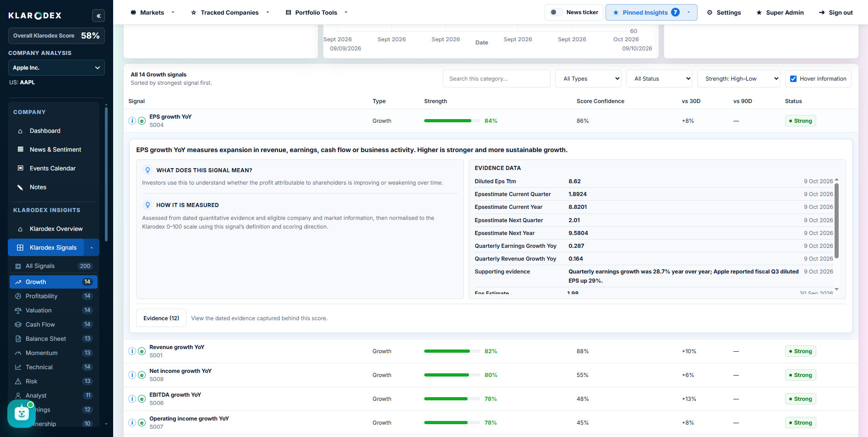Click the EPS growth YoY strength bar

tap(452, 121)
